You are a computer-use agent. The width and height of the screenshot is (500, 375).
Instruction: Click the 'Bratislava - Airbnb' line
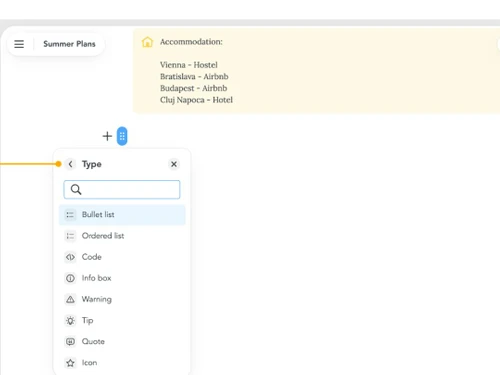coord(194,77)
